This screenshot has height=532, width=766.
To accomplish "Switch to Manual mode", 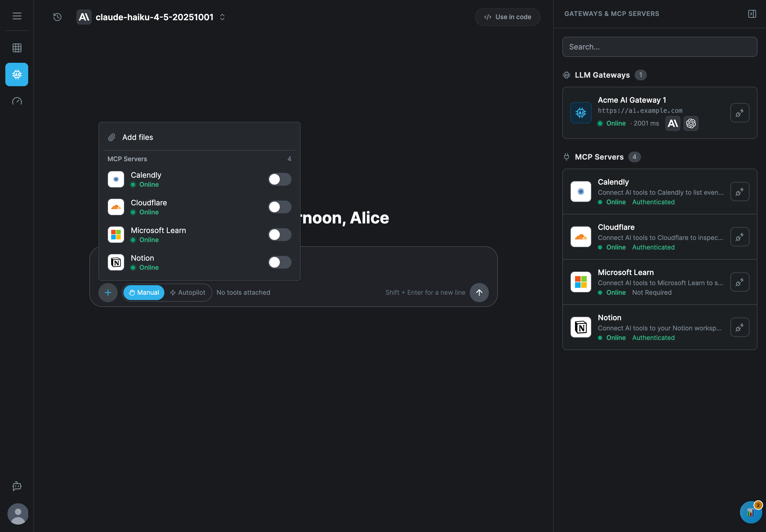I will pyautogui.click(x=144, y=293).
